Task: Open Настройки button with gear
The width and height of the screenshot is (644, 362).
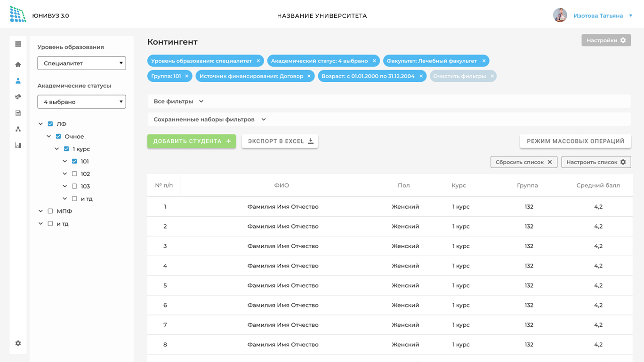Action: pos(606,40)
